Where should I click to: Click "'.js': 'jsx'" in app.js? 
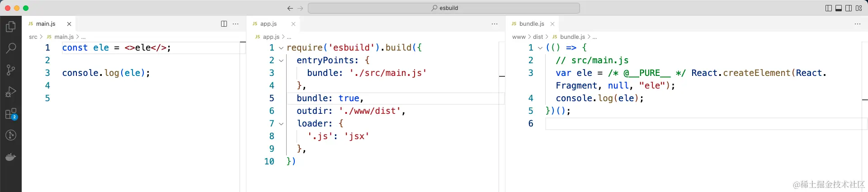[338, 136]
